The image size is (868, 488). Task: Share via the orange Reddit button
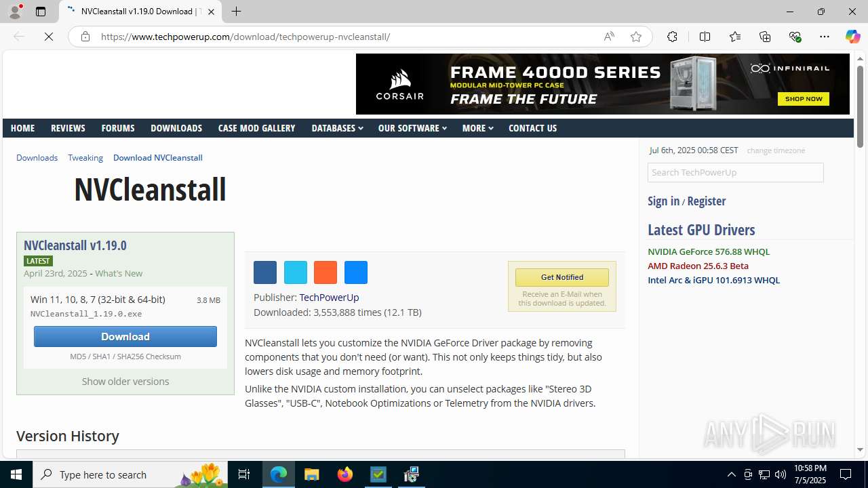[x=325, y=272]
